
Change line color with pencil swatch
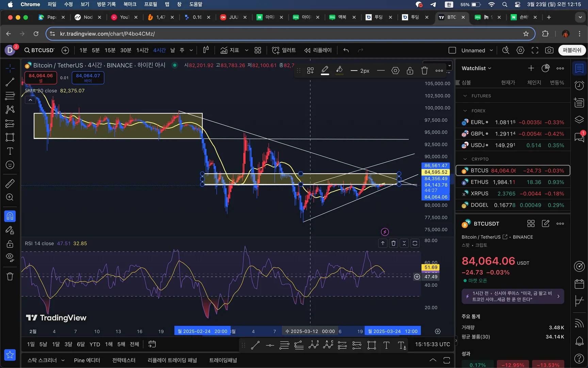pos(325,71)
